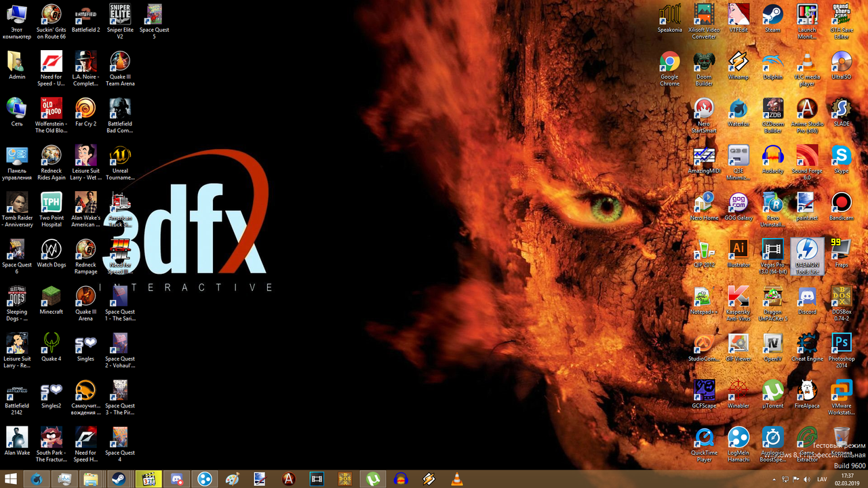The height and width of the screenshot is (488, 868).
Task: Open the Notepad++ desktop shortcut
Action: 704,300
